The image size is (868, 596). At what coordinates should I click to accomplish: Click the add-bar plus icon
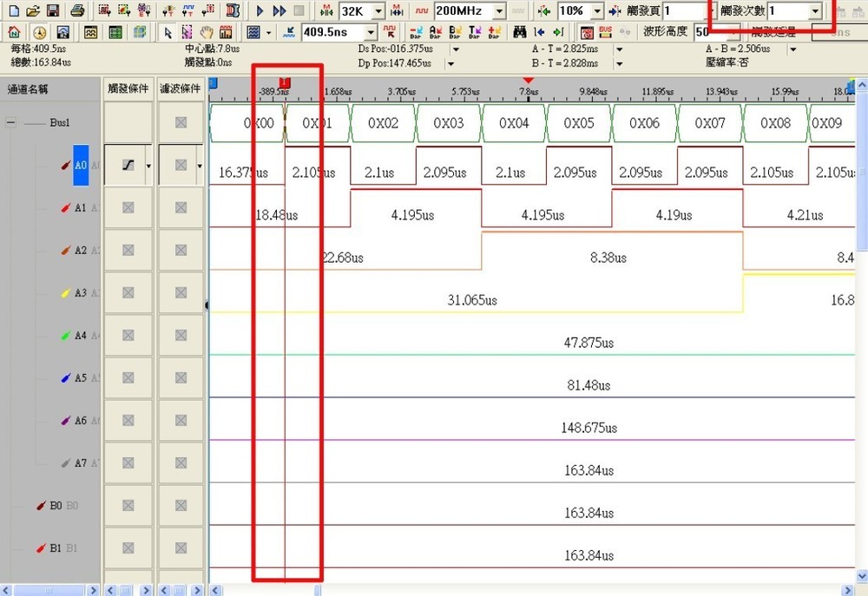[x=495, y=32]
